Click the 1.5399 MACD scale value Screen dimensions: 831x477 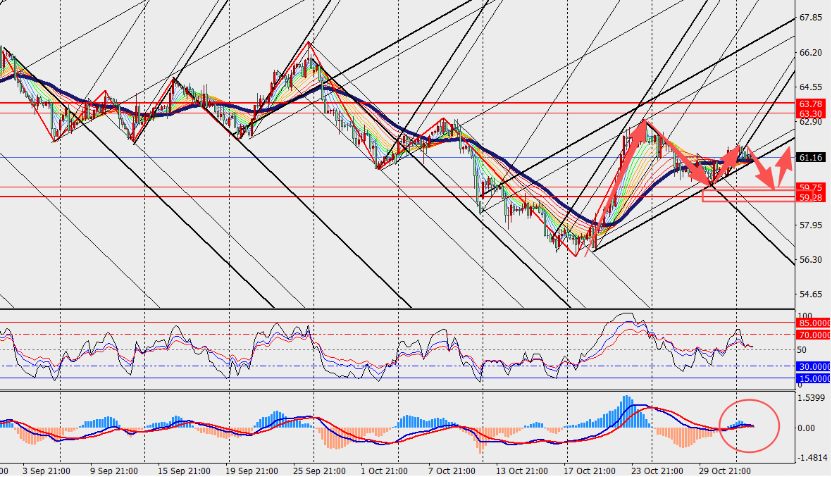tap(811, 398)
